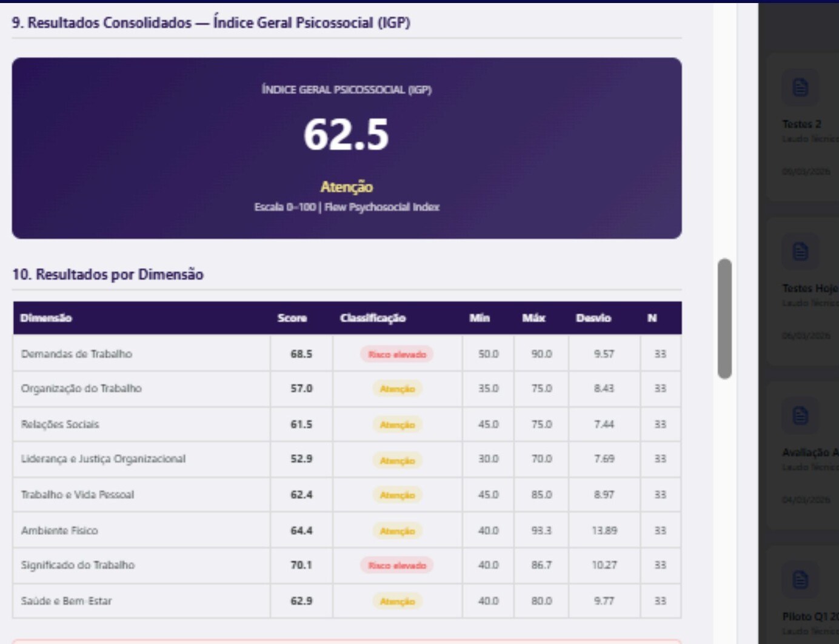Select the Desvio column header
839x644 pixels.
593,318
